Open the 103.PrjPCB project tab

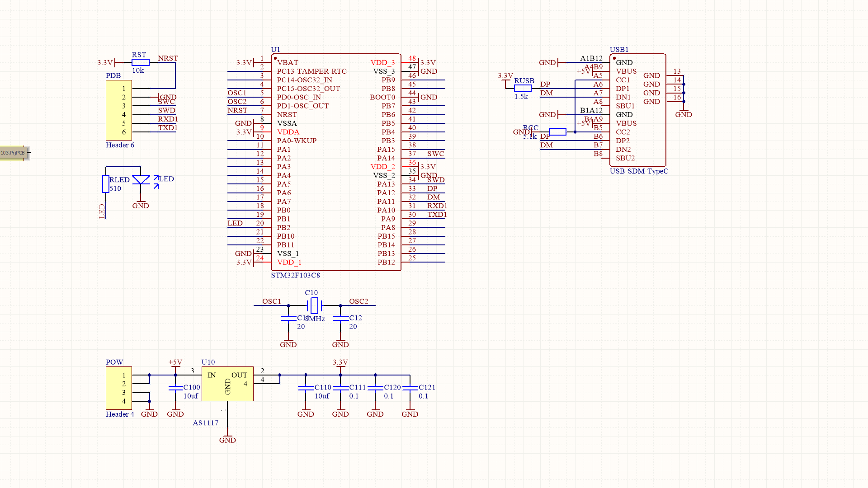coord(14,153)
